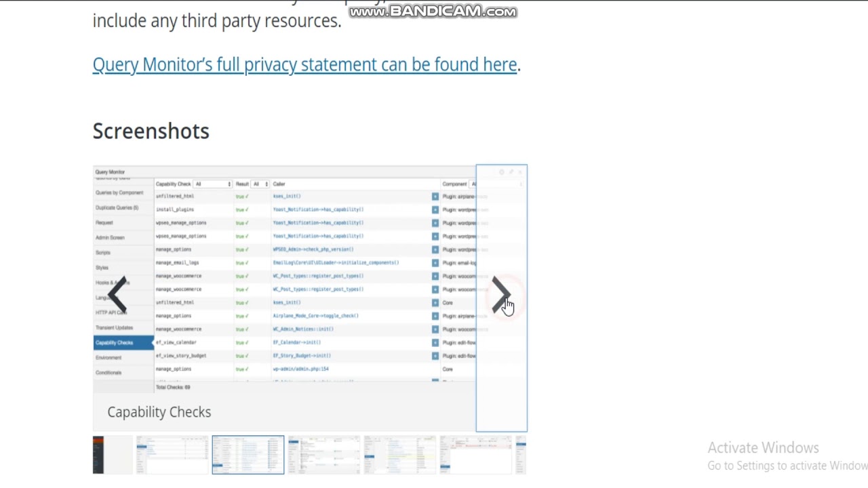Click the 'ef_view_story_budget' capability cell

(x=181, y=356)
